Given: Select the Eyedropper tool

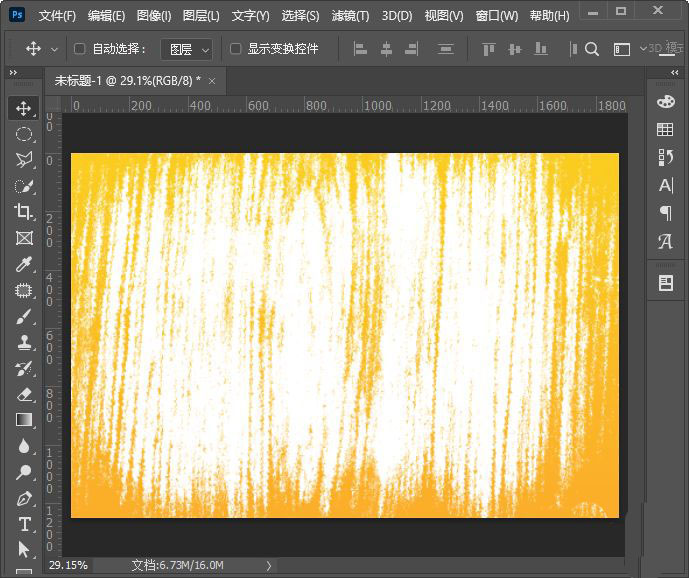Looking at the screenshot, I should point(24,264).
